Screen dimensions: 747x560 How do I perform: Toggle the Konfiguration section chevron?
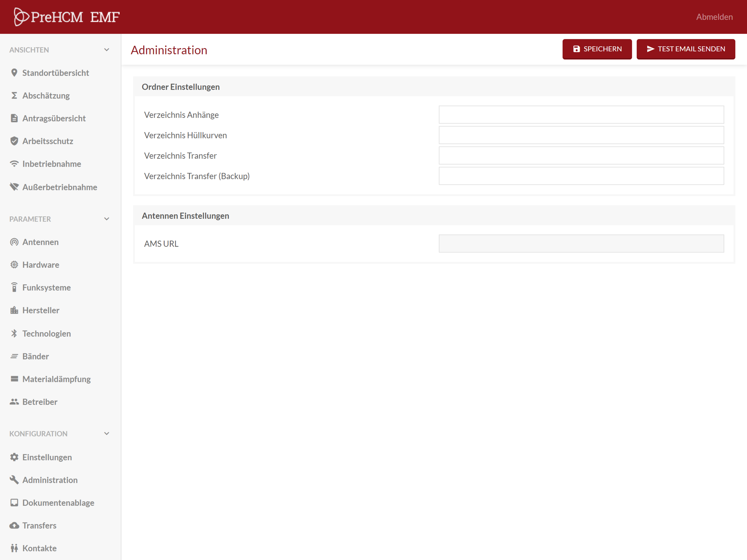[x=107, y=434]
